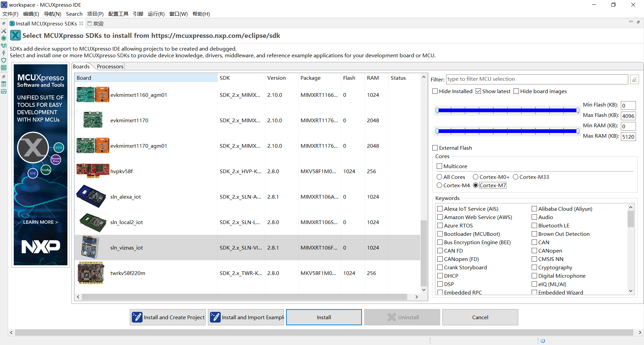644x345 pixels.
Task: Click the Max Flash (KB) value field
Action: (x=628, y=116)
